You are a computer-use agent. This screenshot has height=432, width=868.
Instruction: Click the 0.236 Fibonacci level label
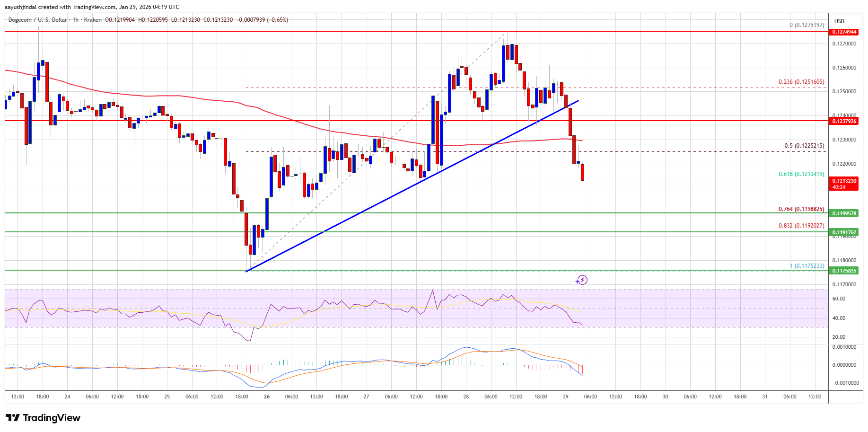[801, 82]
